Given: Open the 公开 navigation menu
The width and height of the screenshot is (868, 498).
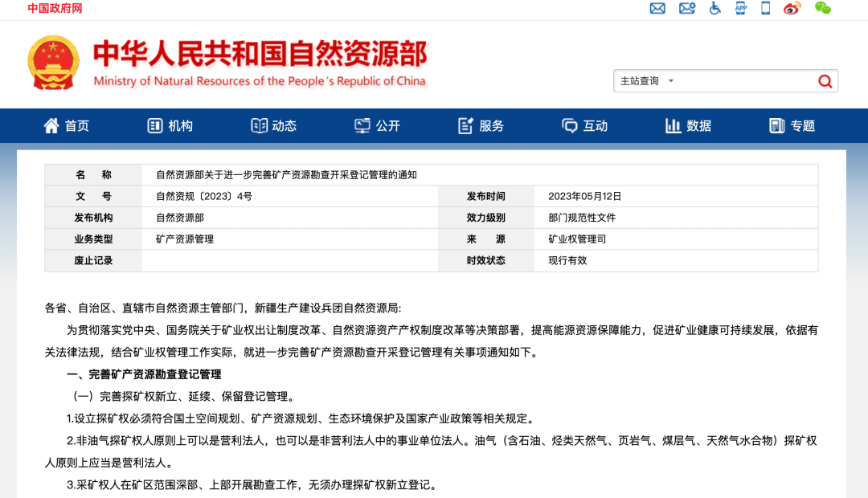Looking at the screenshot, I should pos(378,126).
